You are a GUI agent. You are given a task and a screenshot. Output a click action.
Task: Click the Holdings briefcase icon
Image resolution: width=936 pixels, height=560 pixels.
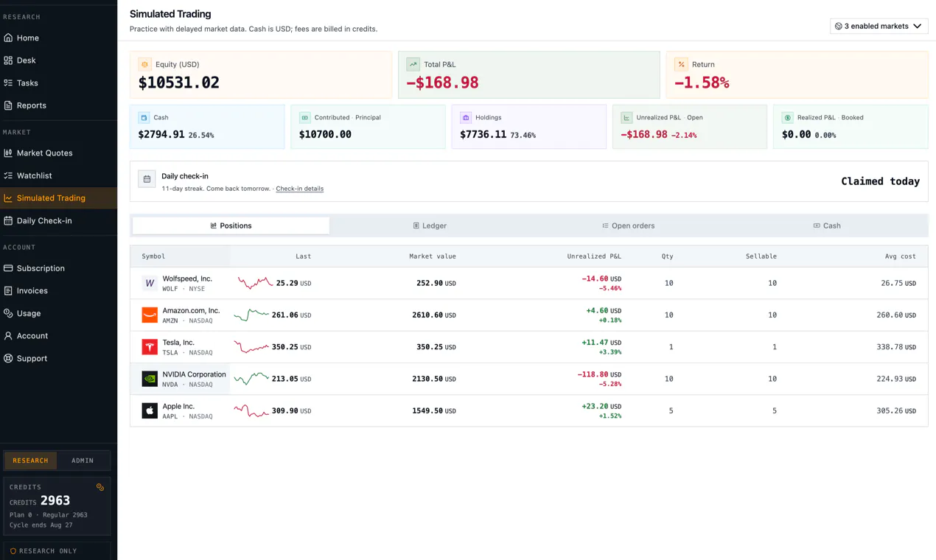point(465,117)
